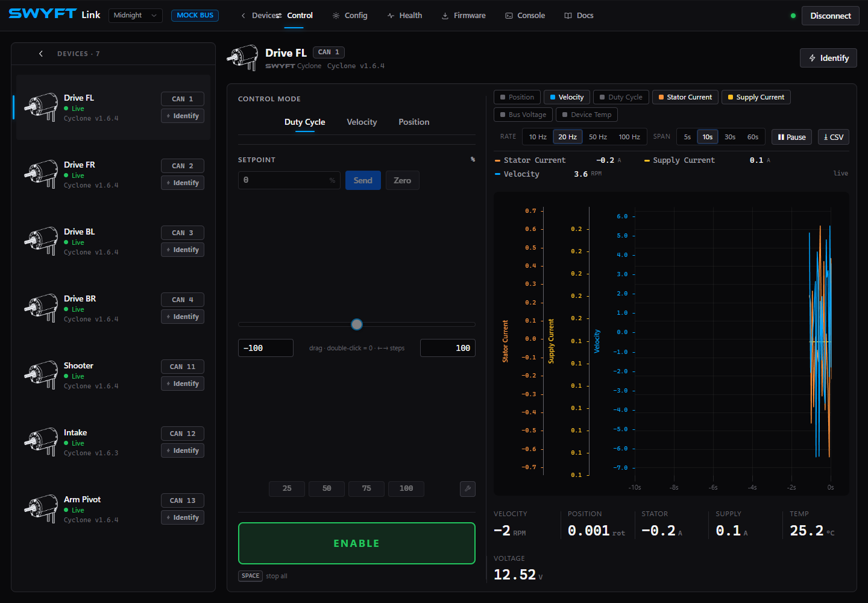Click the Intake motor icon
The height and width of the screenshot is (603, 868).
tap(41, 442)
